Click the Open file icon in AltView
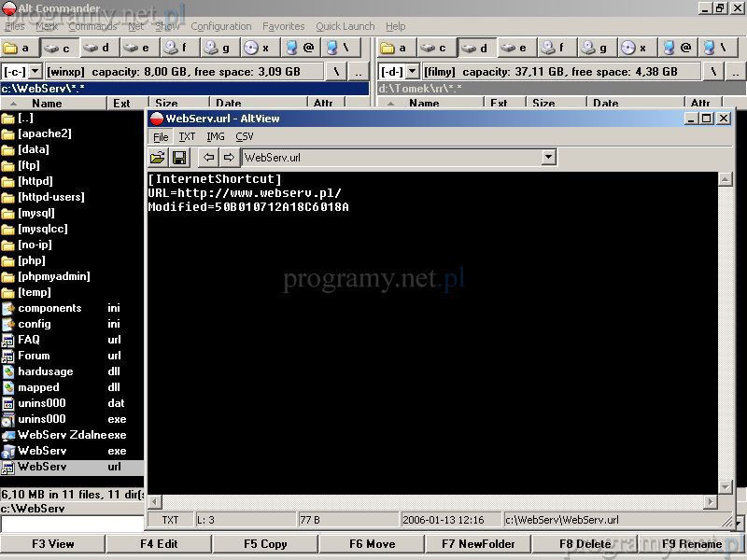The height and width of the screenshot is (560, 747). [x=158, y=158]
